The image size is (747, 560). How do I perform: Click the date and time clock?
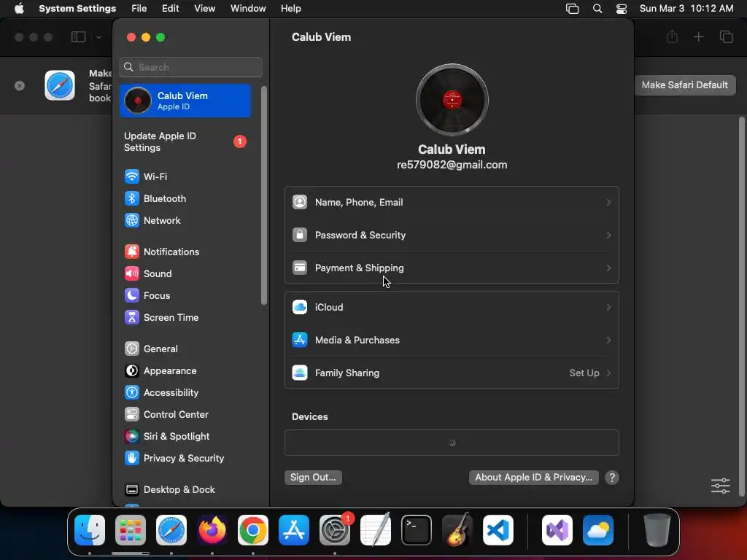[686, 9]
